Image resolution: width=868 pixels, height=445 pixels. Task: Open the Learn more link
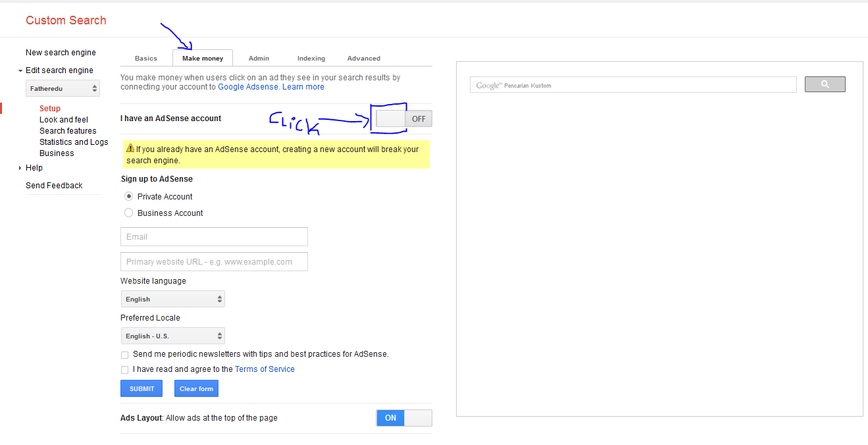(x=303, y=87)
